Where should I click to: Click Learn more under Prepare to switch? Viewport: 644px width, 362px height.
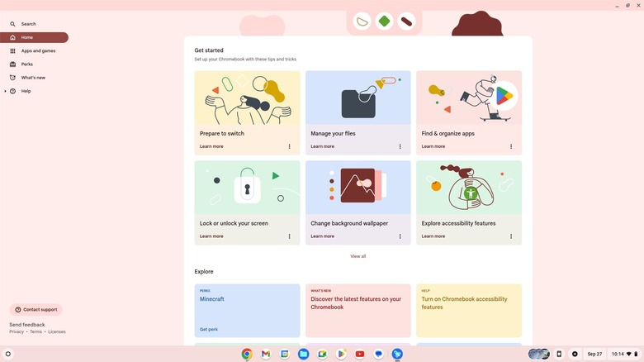[211, 146]
